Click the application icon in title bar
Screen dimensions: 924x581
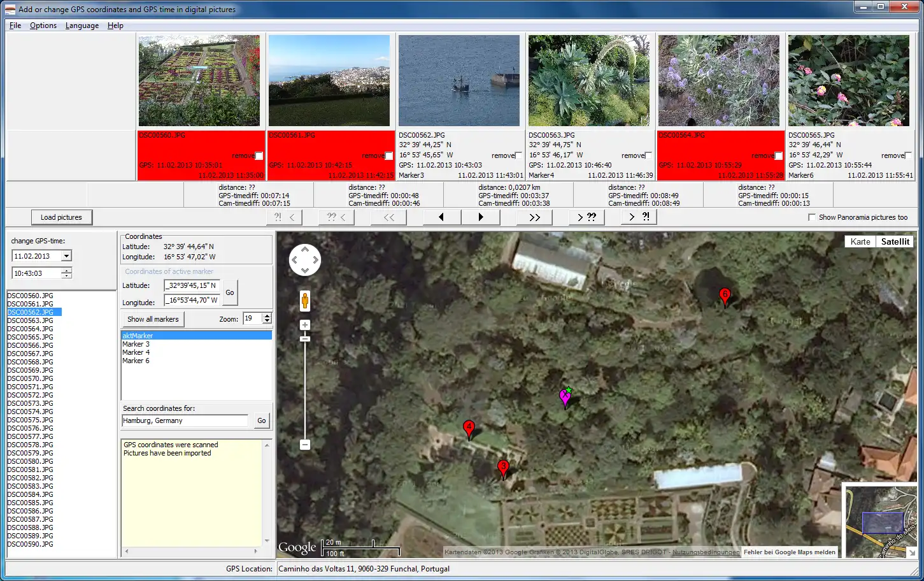(x=10, y=9)
